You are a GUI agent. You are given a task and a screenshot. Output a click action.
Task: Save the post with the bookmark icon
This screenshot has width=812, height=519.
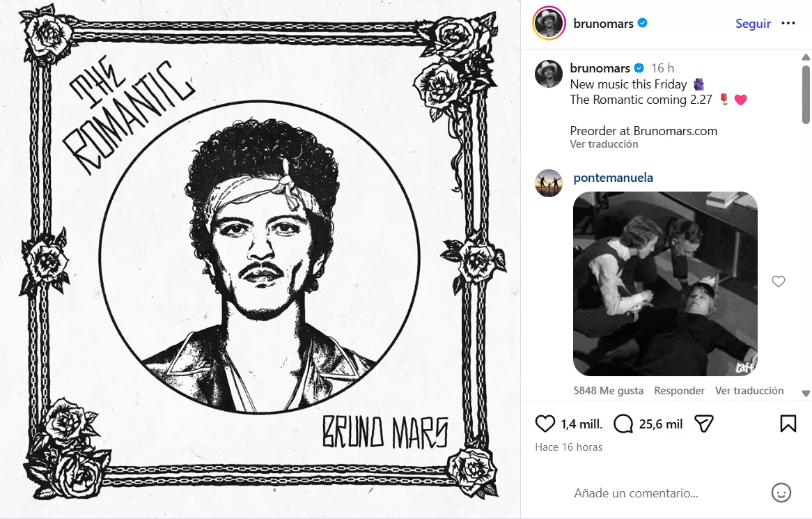click(x=788, y=421)
